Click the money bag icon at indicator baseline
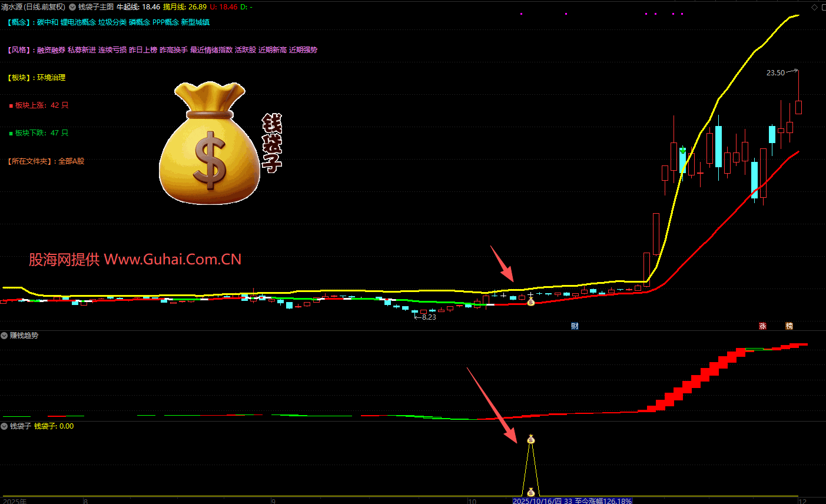This screenshot has width=826, height=504. point(530,492)
